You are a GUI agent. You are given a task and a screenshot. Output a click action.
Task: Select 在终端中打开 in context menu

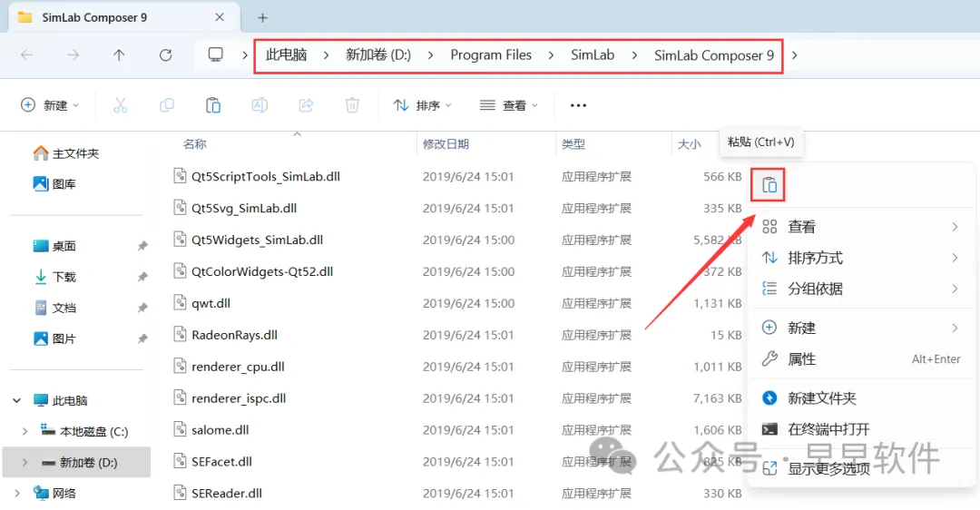(862, 428)
